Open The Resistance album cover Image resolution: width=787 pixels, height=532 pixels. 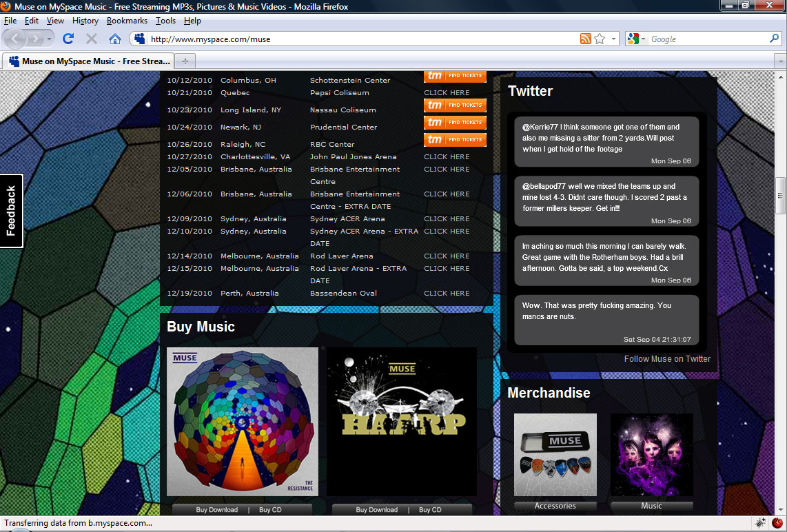243,422
